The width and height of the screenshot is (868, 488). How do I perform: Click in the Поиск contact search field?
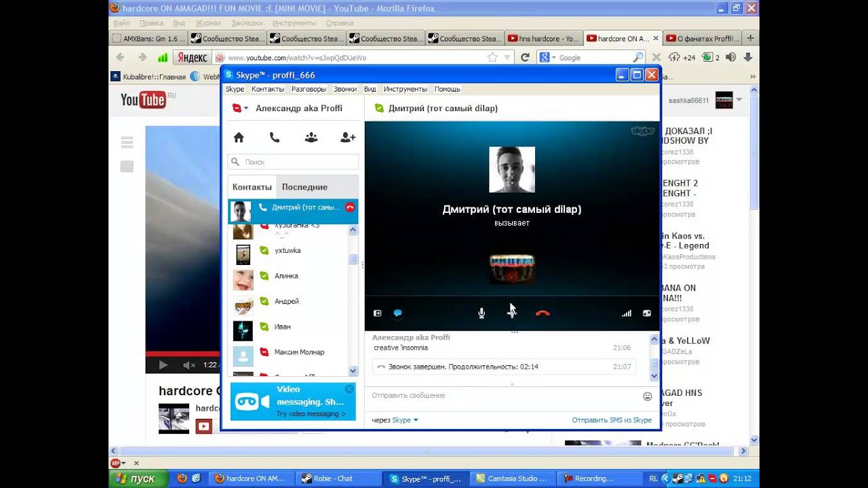coord(293,162)
